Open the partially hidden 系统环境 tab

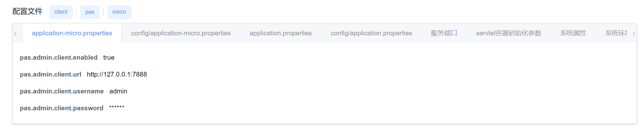616,33
